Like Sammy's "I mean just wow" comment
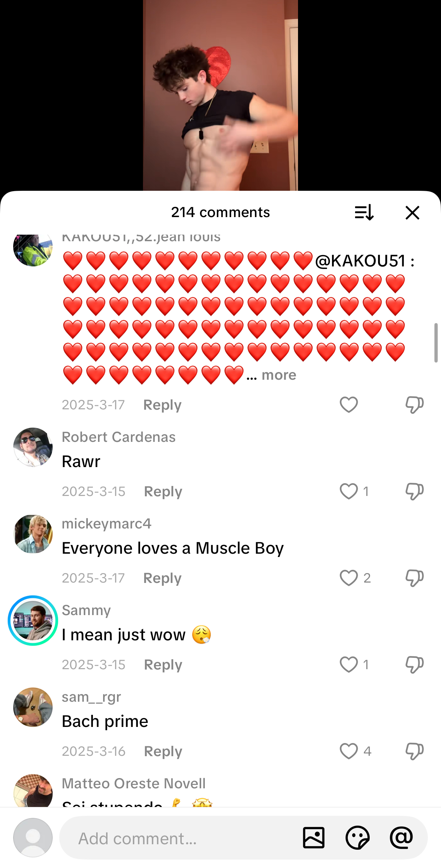The image size is (441, 868). click(x=348, y=664)
